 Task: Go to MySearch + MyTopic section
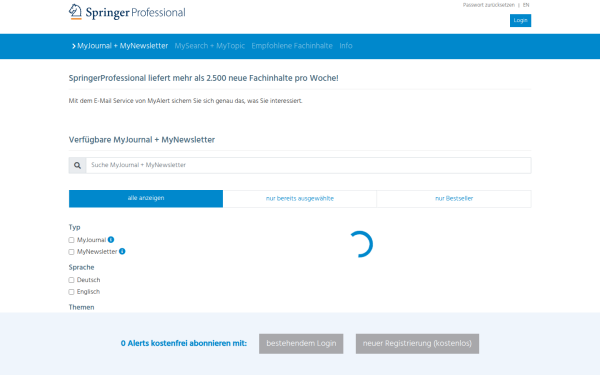[210, 46]
